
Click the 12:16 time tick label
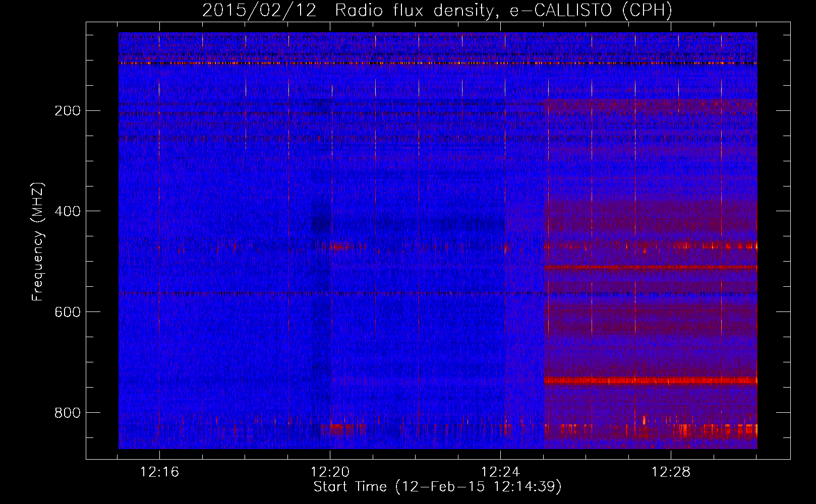tap(160, 472)
